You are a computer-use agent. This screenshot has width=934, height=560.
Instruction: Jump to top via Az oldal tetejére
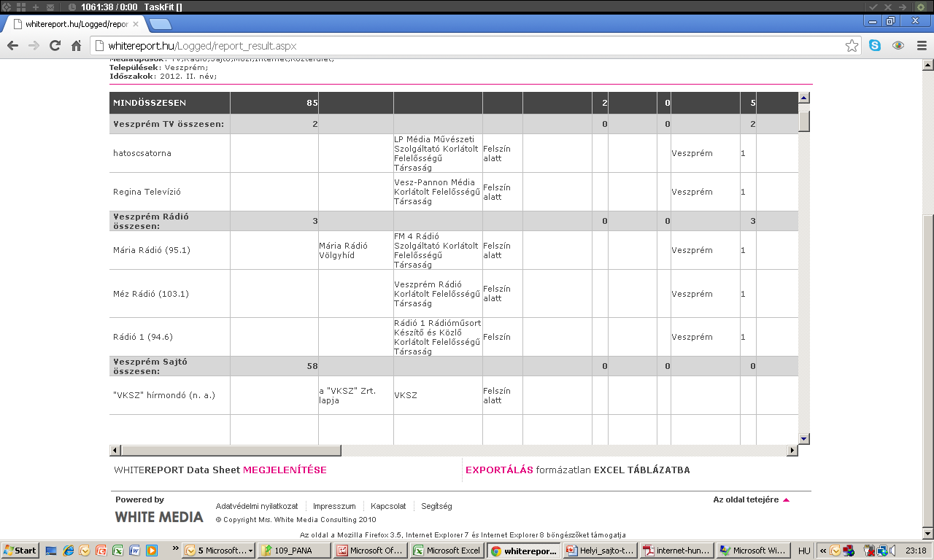pos(751,500)
